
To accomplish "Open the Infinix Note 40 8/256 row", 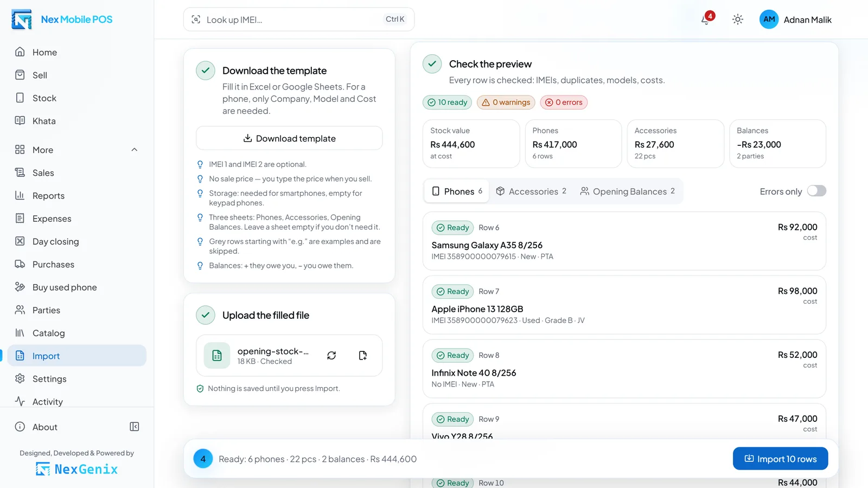I will coord(624,369).
